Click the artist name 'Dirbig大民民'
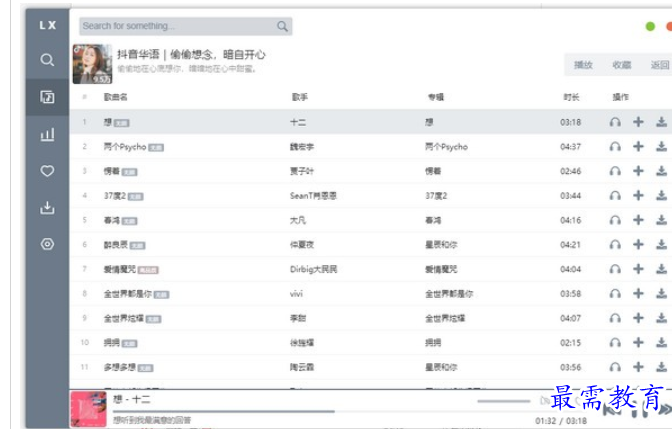The height and width of the screenshot is (429, 672). [x=313, y=269]
